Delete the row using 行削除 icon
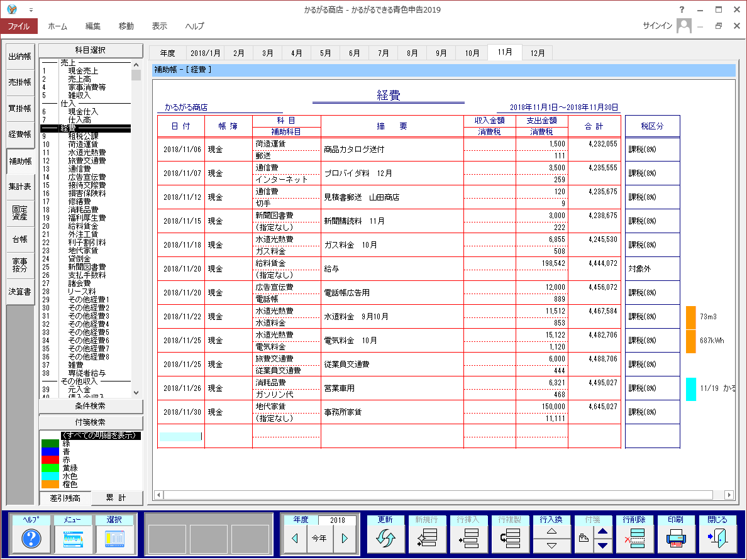747x560 pixels. click(634, 539)
